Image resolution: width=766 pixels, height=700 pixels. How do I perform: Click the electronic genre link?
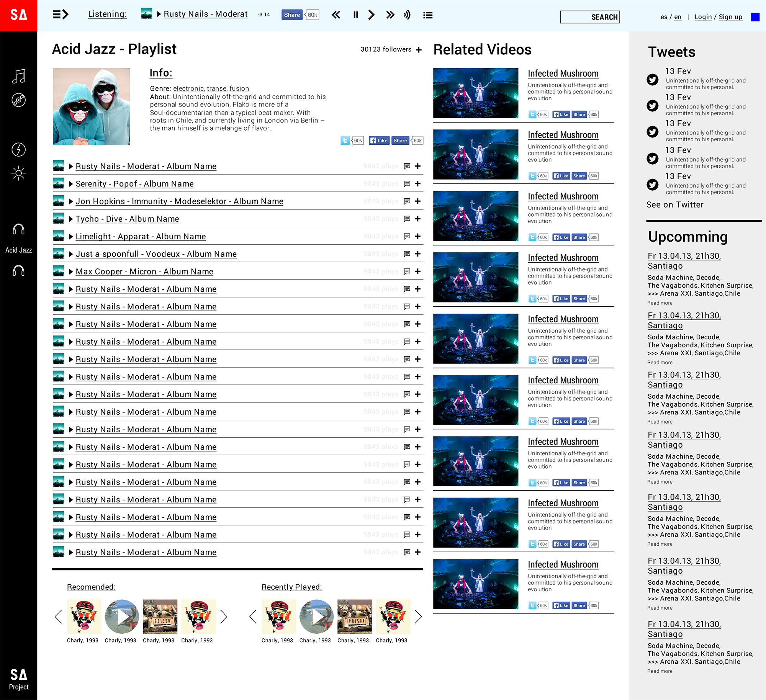tap(188, 88)
